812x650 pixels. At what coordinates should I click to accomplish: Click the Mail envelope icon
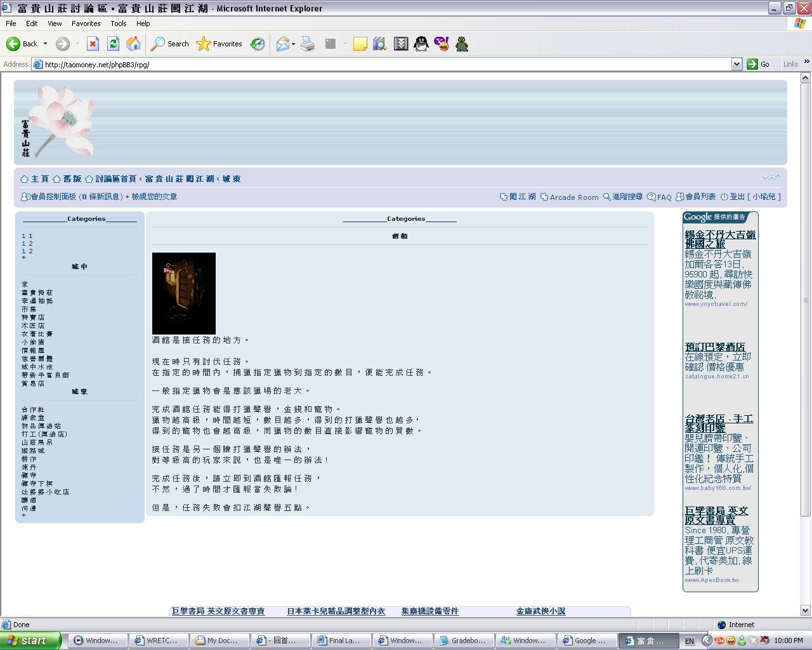282,44
